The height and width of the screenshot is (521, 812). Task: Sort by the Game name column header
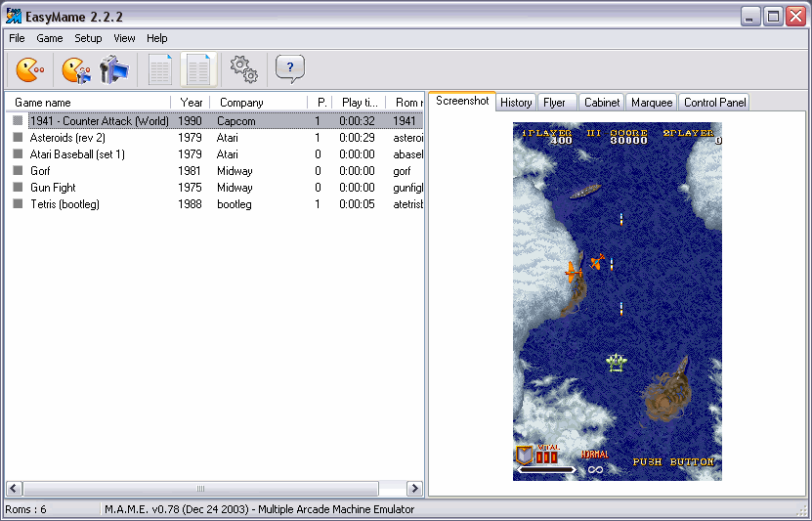click(x=88, y=103)
